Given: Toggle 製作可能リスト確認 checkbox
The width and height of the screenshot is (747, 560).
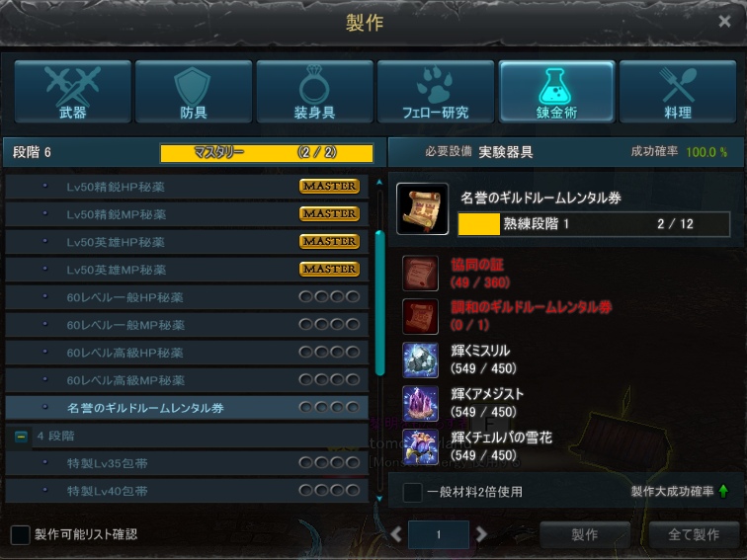Looking at the screenshot, I should 20,534.
